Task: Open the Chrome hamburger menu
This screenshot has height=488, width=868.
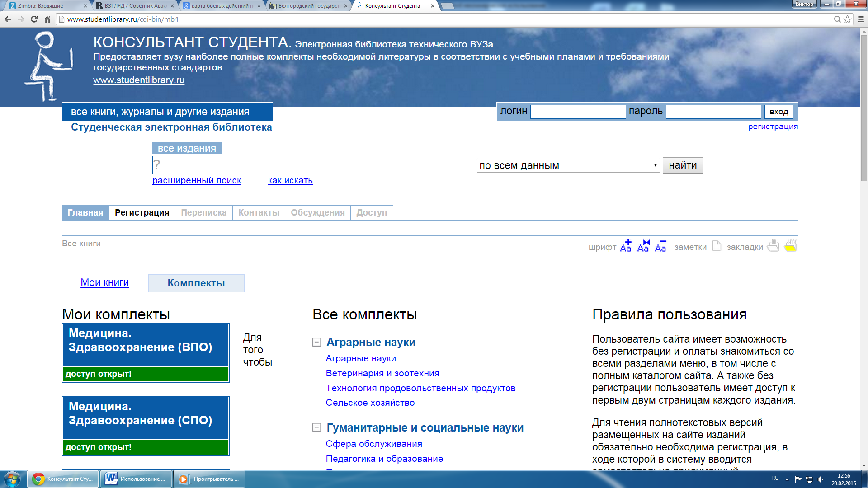Action: click(x=861, y=19)
